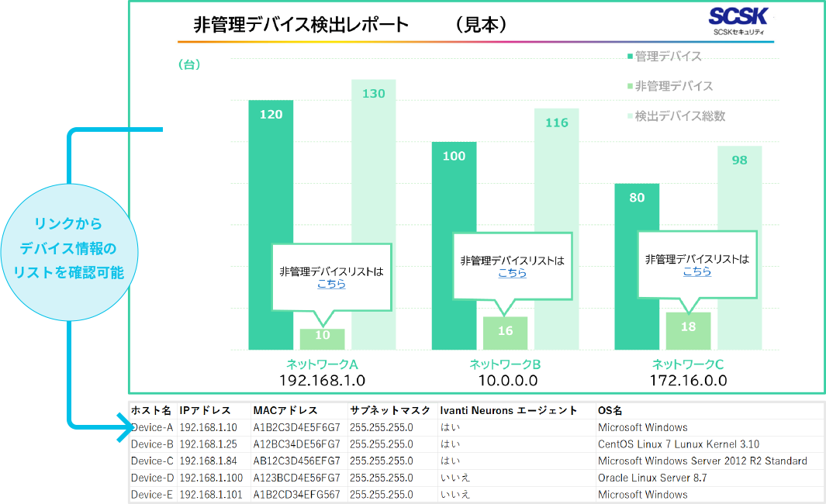Select the small bar showing 10 unmanaged devices
Image resolution: width=826 pixels, height=504 pixels.
pos(321,338)
